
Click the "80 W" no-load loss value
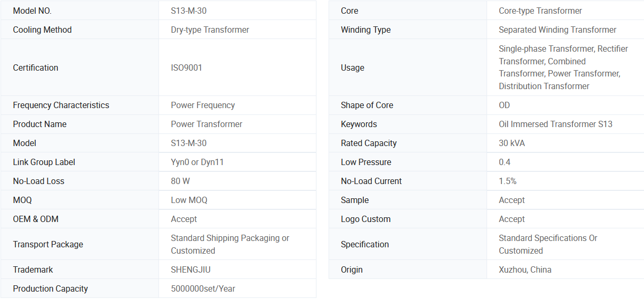tap(180, 181)
